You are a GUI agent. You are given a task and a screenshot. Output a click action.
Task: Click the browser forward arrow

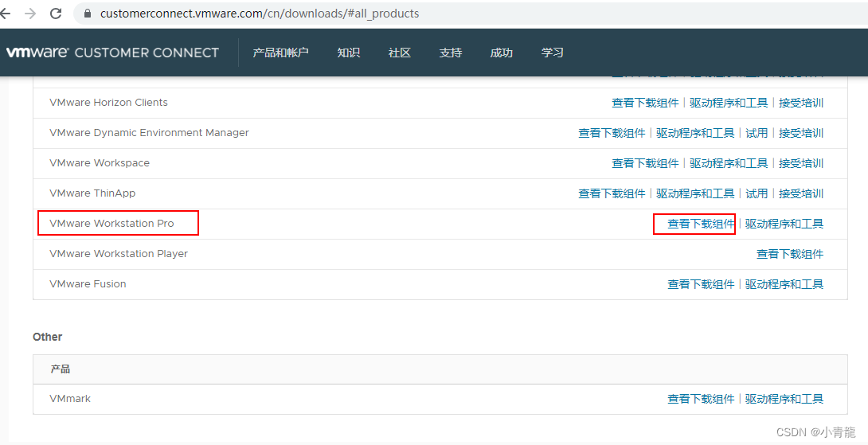click(x=30, y=14)
